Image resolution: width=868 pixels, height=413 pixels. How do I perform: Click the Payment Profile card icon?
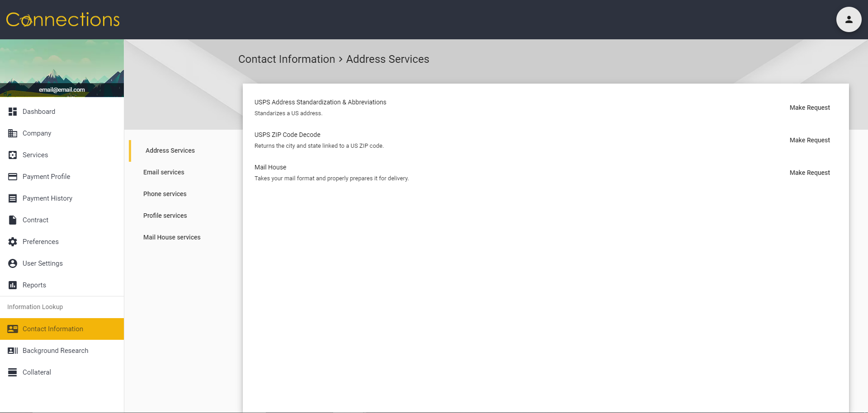[13, 177]
